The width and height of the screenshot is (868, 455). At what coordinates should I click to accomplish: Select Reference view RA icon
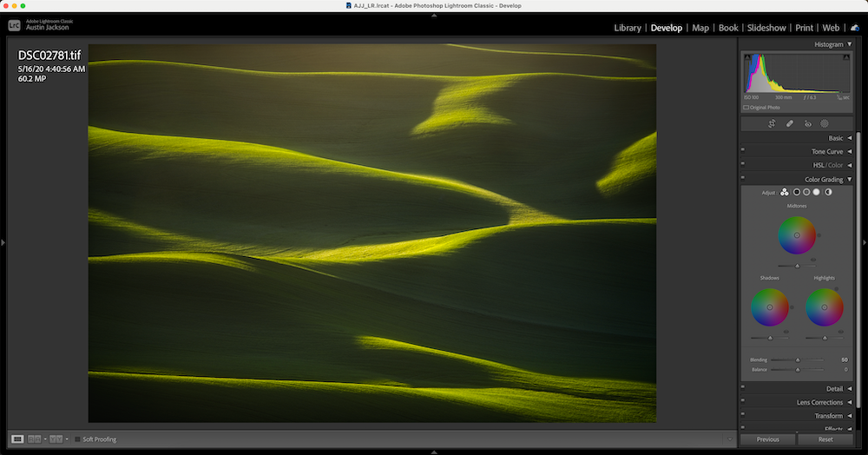click(35, 439)
